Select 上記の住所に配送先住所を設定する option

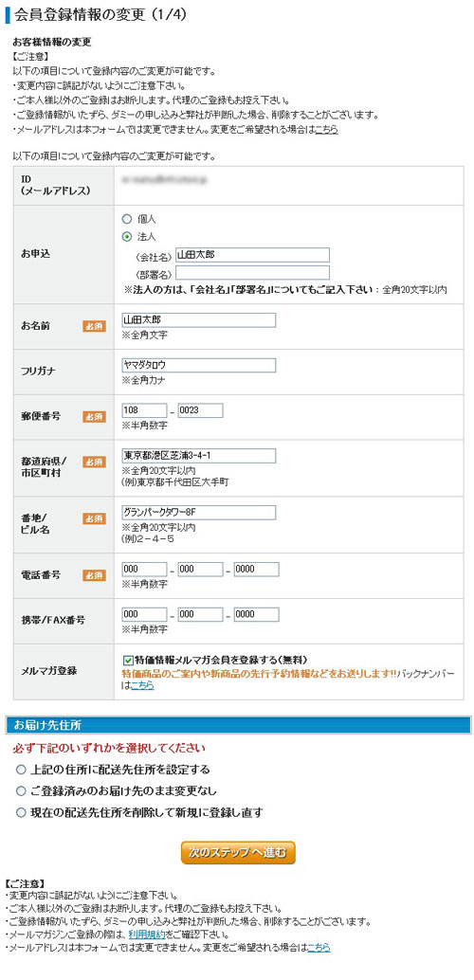coord(21,770)
